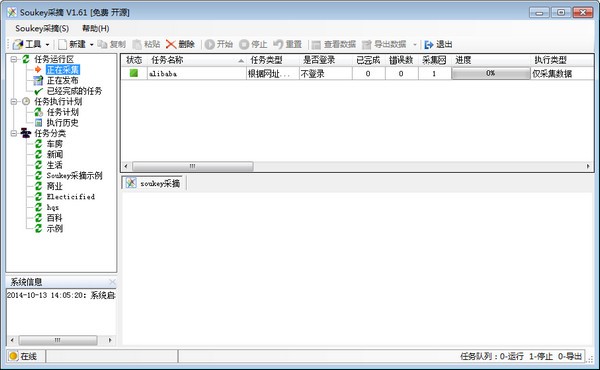The height and width of the screenshot is (370, 600).
Task: Start the task with 开始 button
Action: click(x=219, y=44)
